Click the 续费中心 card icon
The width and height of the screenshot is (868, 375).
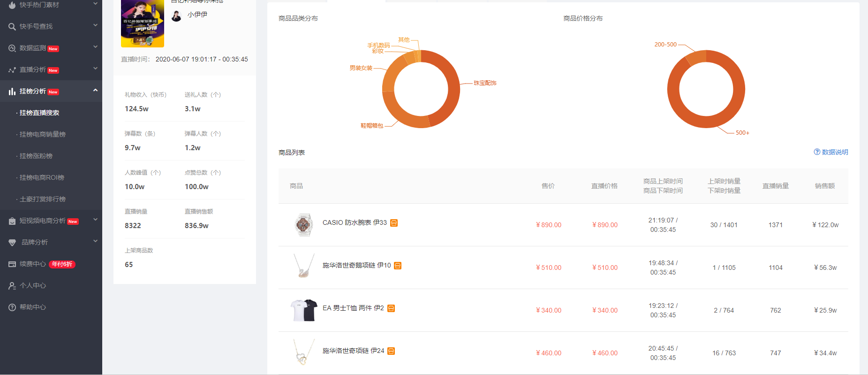coord(12,264)
